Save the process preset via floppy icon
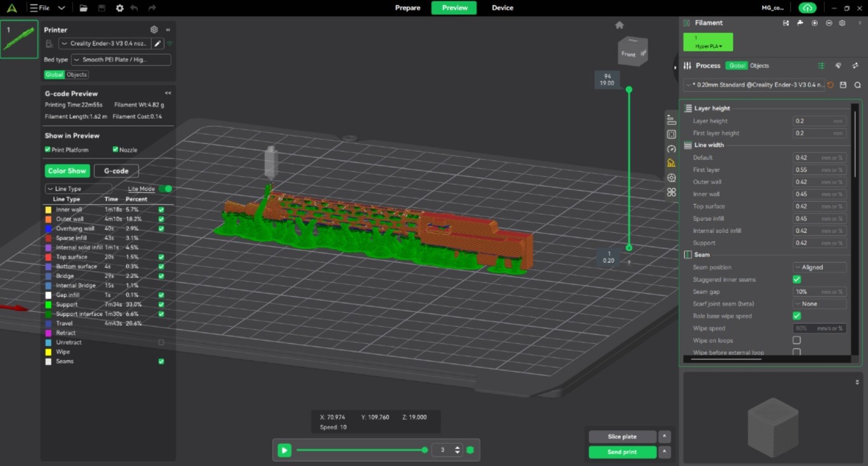Viewport: 868px width, 466px height. click(843, 85)
